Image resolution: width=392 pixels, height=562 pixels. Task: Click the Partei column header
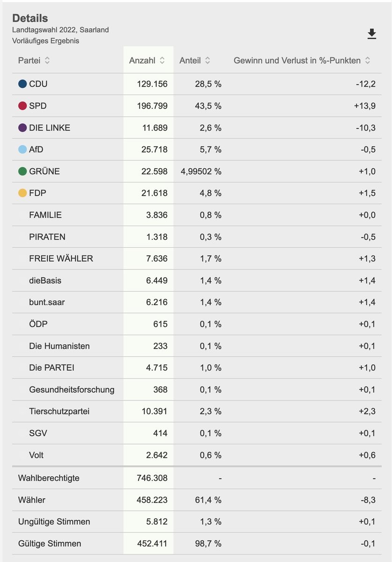[x=29, y=60]
